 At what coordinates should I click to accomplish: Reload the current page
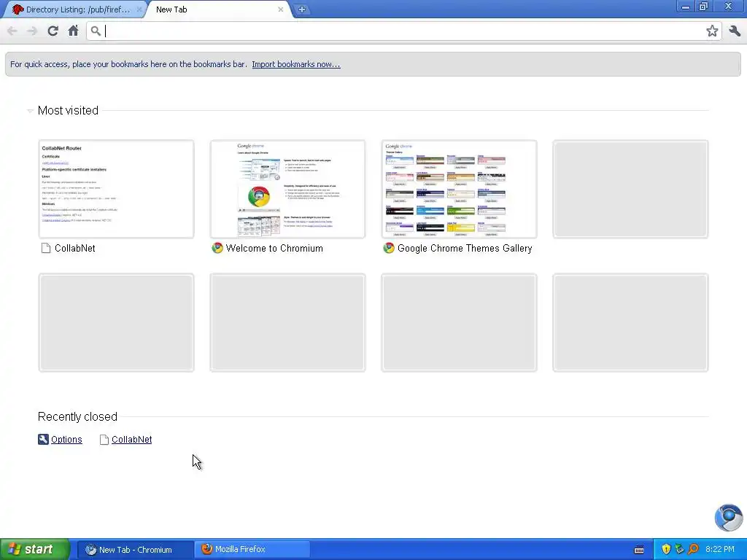click(53, 31)
